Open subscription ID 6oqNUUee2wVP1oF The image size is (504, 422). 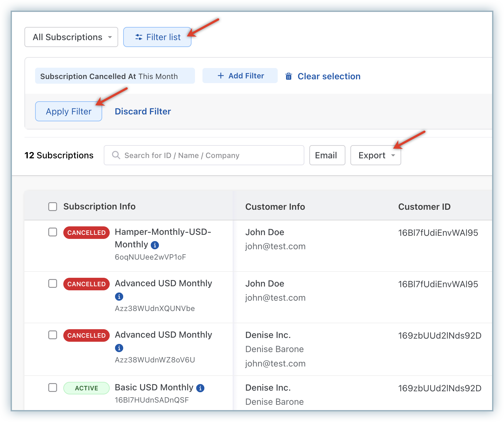[150, 257]
